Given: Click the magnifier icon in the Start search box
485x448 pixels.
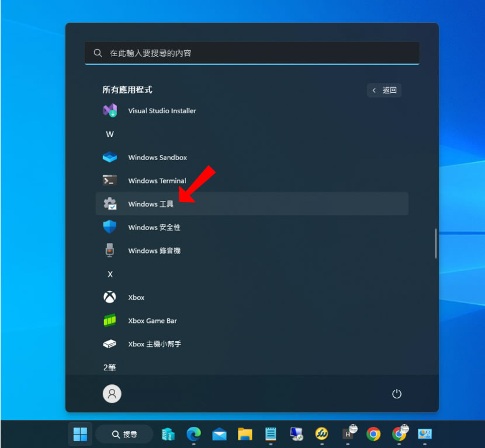Looking at the screenshot, I should point(98,53).
